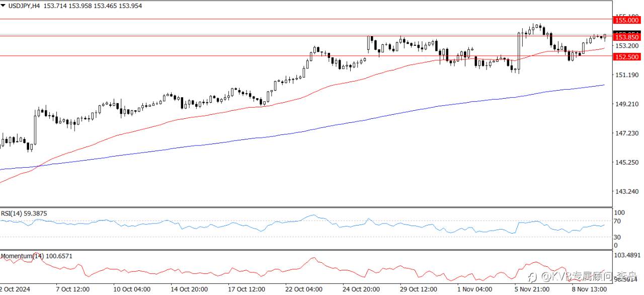The height and width of the screenshot is (295, 644).
Task: Select the 152.500 red price level label
Action: (627, 57)
